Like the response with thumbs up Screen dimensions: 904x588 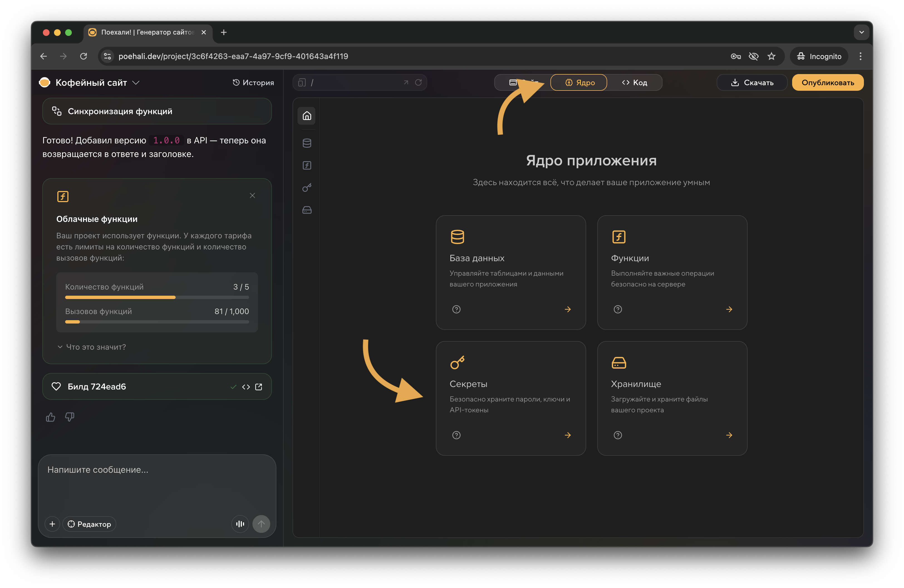click(x=51, y=417)
